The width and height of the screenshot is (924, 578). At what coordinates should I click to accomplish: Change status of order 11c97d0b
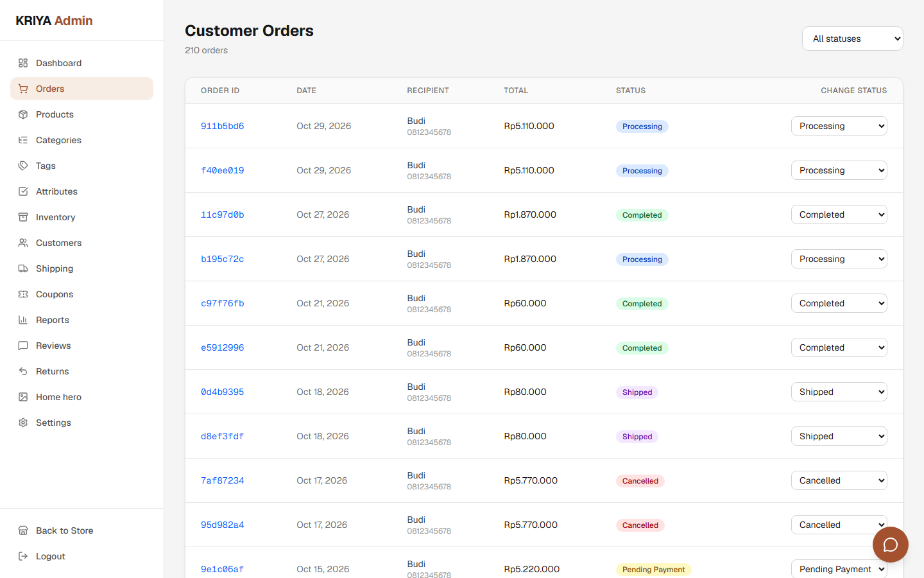(839, 215)
